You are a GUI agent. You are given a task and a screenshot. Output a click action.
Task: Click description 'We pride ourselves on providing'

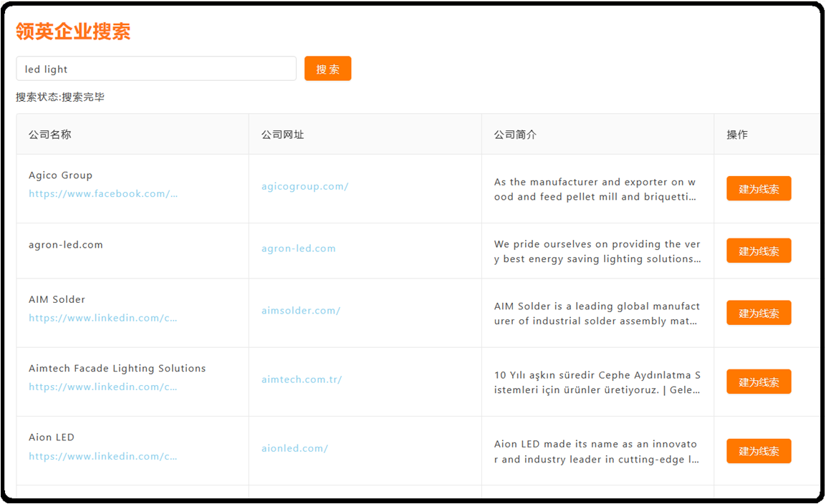pyautogui.click(x=597, y=251)
